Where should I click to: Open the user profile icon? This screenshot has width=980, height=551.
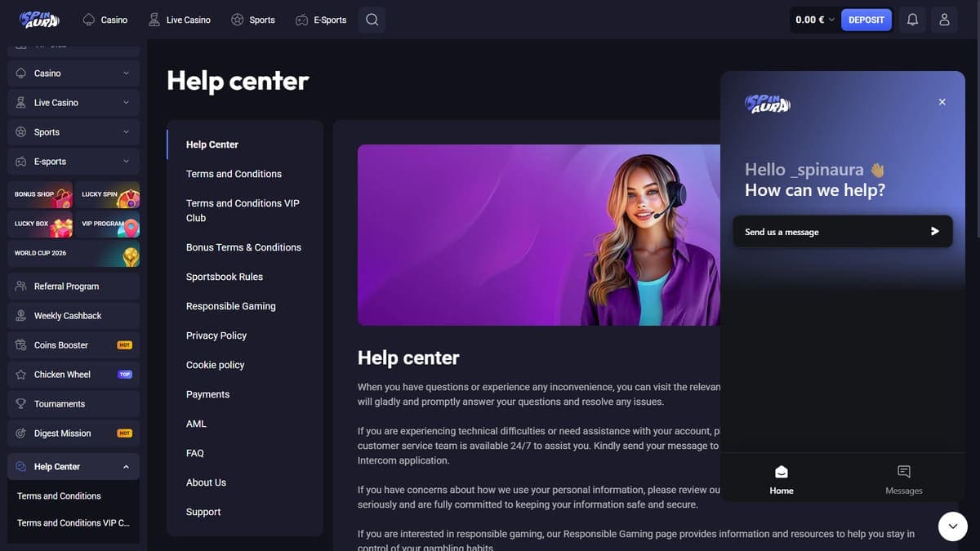tap(944, 20)
